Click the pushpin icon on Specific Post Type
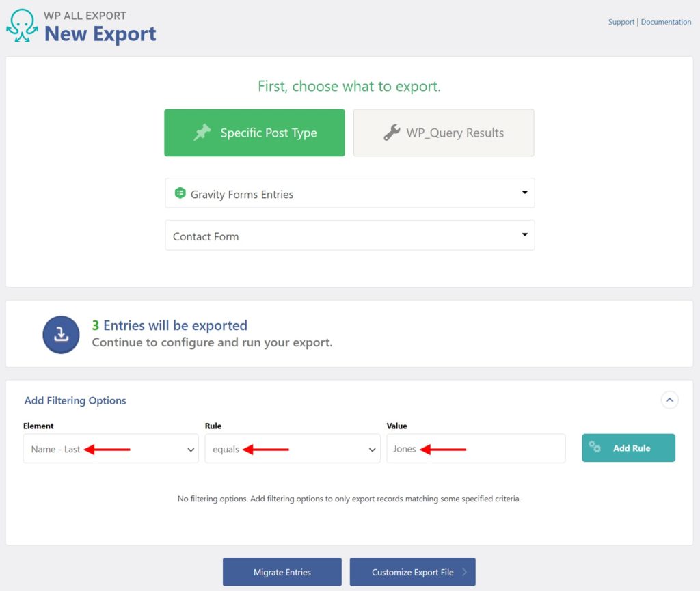The image size is (700, 591). (202, 133)
